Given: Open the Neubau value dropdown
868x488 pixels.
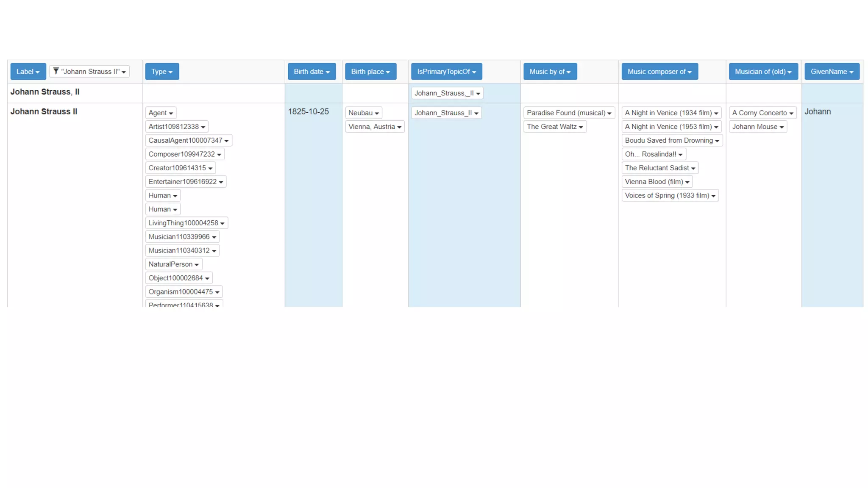Looking at the screenshot, I should coord(364,113).
